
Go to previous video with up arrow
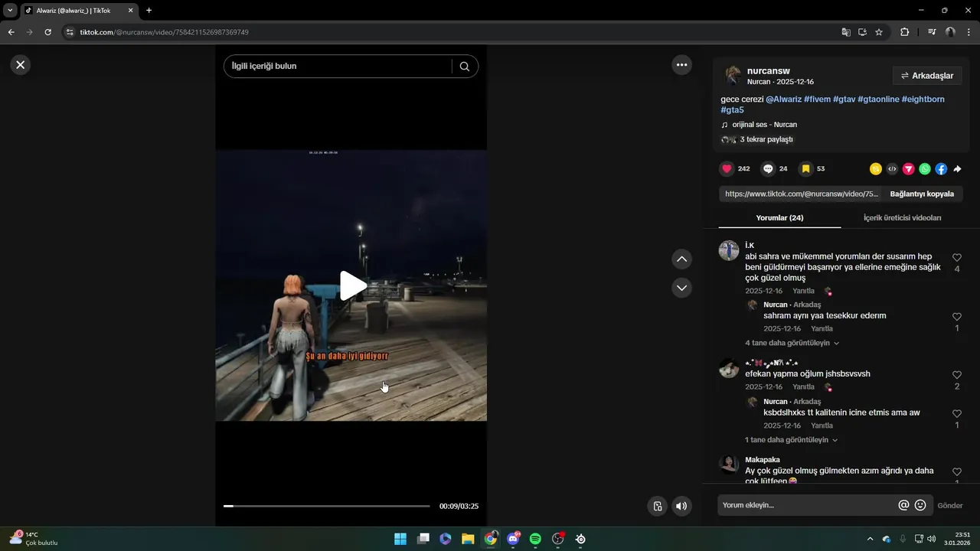(x=681, y=259)
